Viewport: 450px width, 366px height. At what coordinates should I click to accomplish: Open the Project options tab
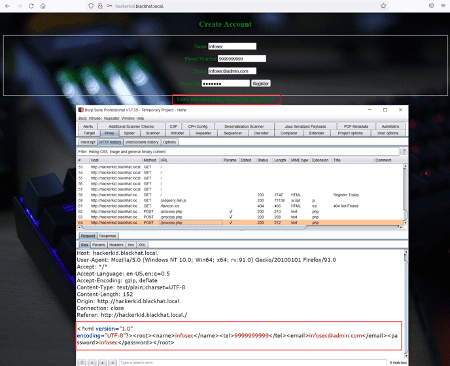tap(350, 133)
